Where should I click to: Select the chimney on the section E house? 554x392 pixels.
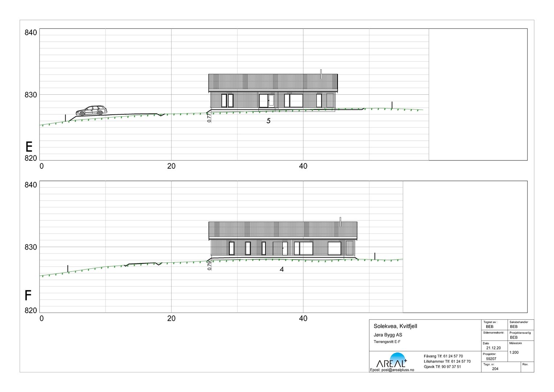[x=321, y=74]
